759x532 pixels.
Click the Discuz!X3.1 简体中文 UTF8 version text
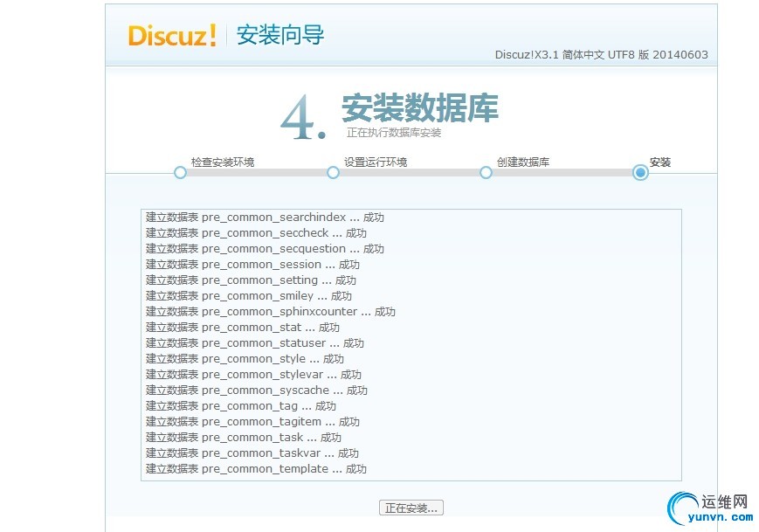pyautogui.click(x=601, y=55)
